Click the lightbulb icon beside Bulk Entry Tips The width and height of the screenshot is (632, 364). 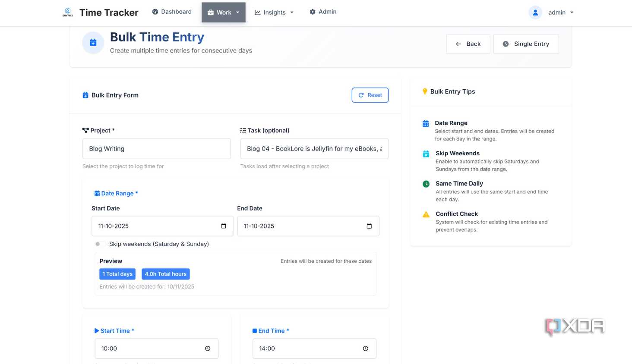point(425,91)
